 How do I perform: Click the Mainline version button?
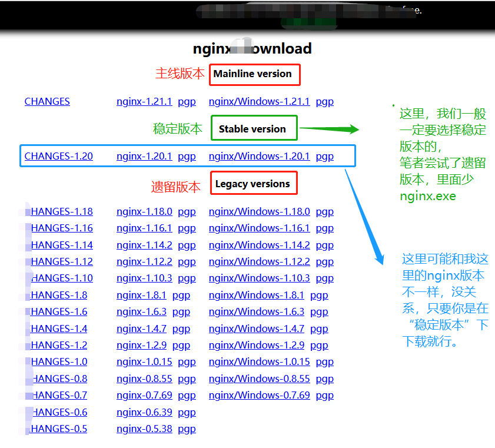(x=254, y=74)
